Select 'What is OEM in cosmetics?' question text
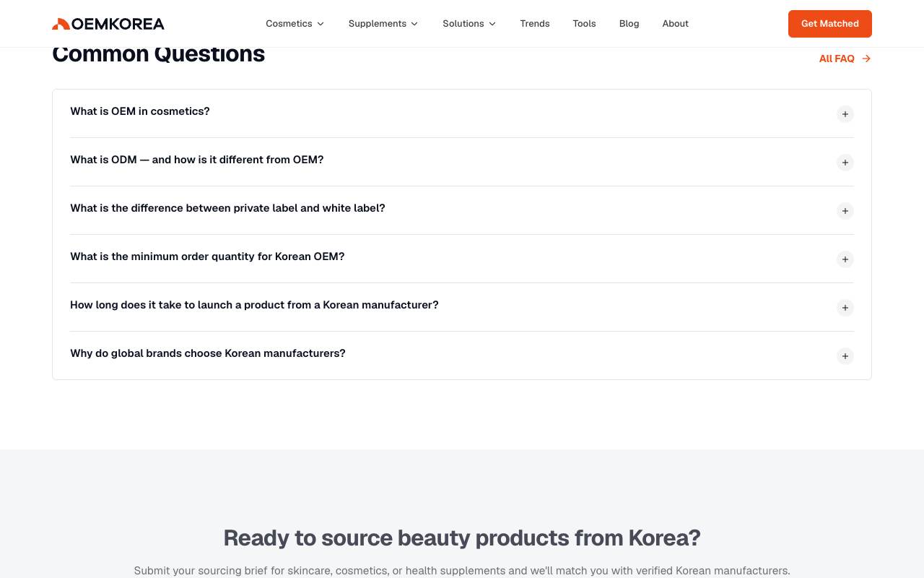This screenshot has width=924, height=578. pos(140,111)
